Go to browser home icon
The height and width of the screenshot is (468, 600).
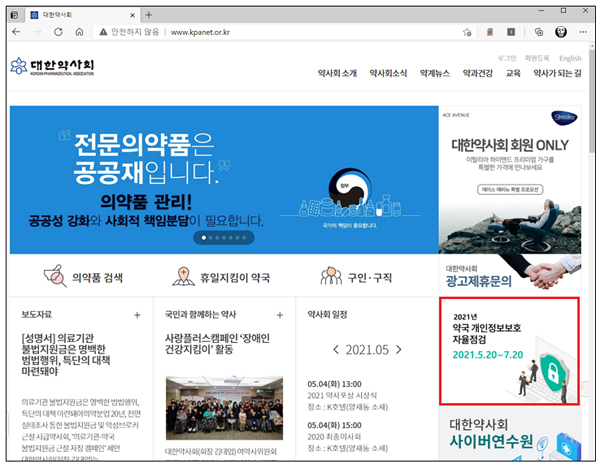click(x=79, y=32)
